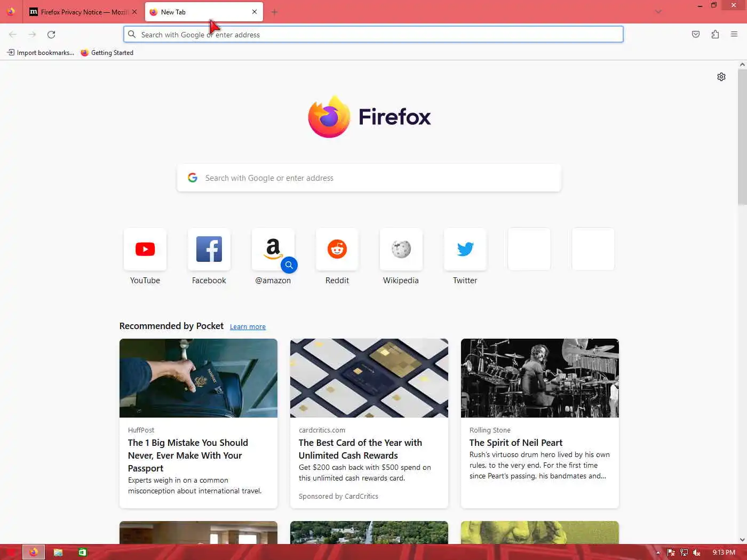Viewport: 747px width, 560px height.
Task: Click the Firefox logo image
Action: [x=329, y=117]
